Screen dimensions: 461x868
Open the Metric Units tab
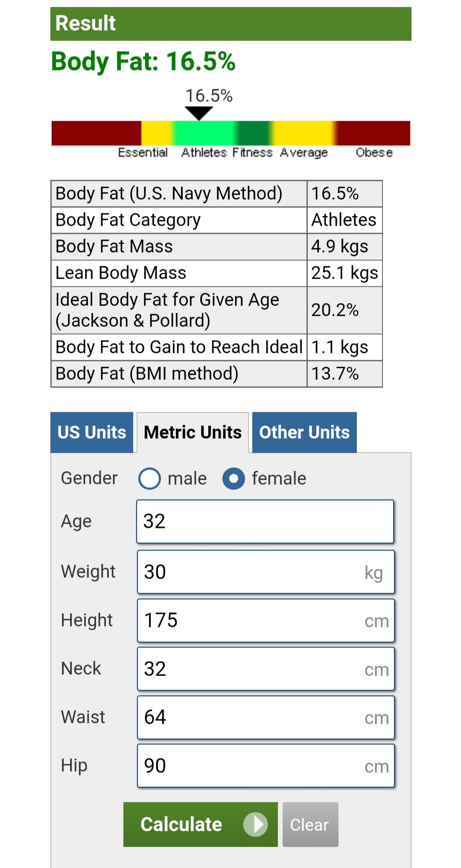click(193, 432)
